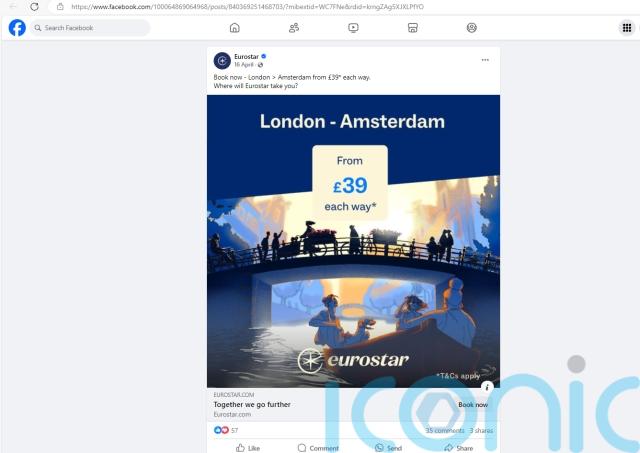Like the Eurostar post

tap(246, 448)
